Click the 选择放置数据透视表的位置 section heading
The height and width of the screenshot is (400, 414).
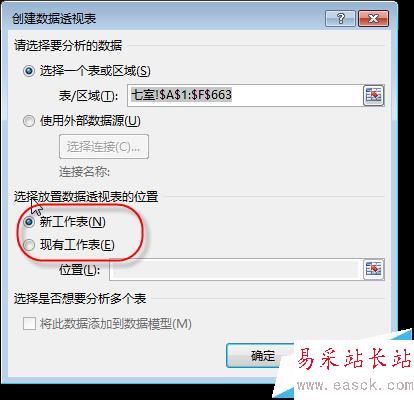86,197
